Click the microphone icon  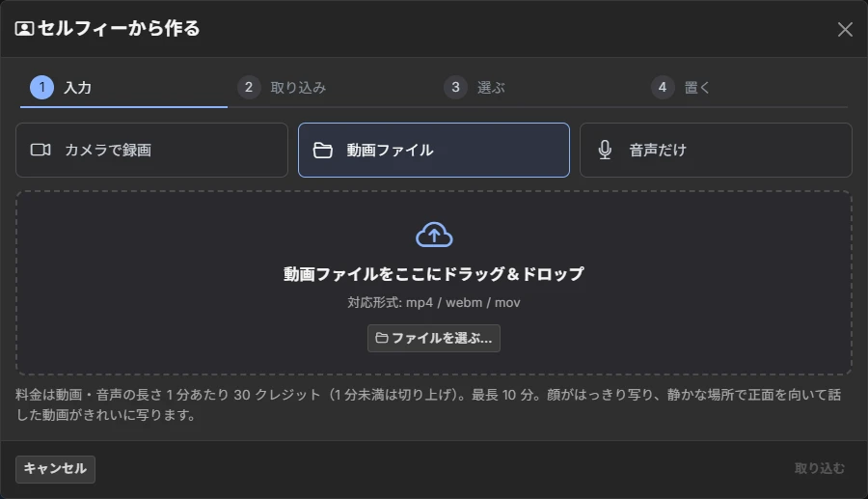605,151
